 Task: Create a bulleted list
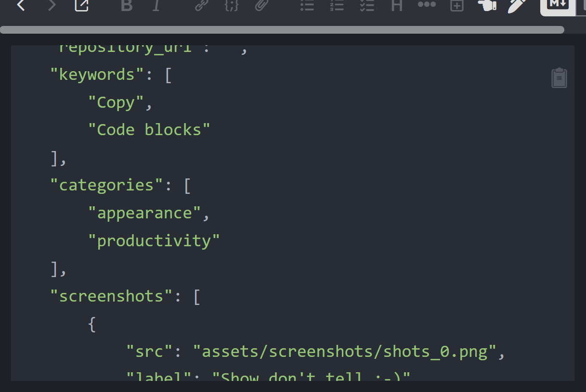coord(307,6)
